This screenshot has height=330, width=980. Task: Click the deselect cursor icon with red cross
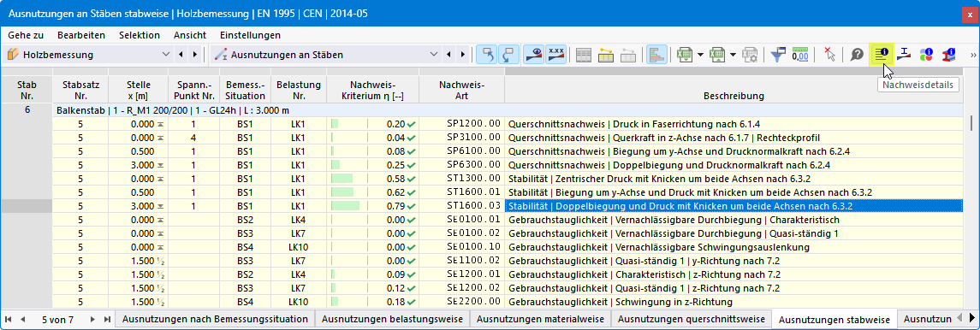pos(829,55)
